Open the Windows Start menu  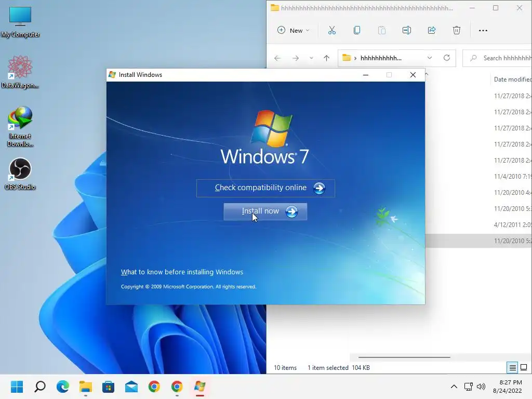17,387
